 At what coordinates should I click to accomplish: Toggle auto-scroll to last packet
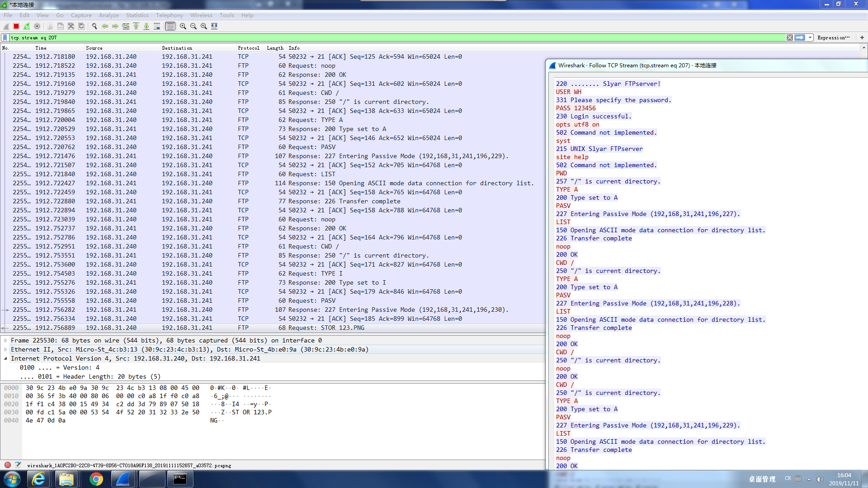pos(157,26)
